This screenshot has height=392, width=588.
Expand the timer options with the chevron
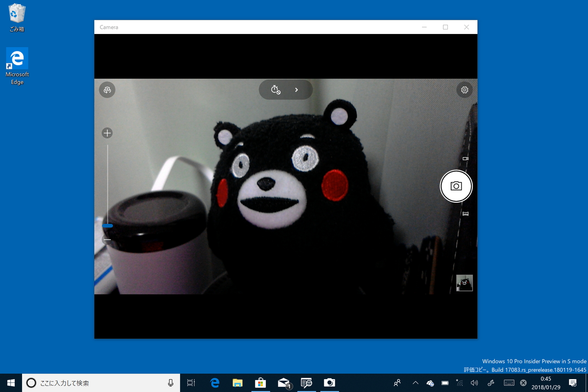tap(296, 90)
